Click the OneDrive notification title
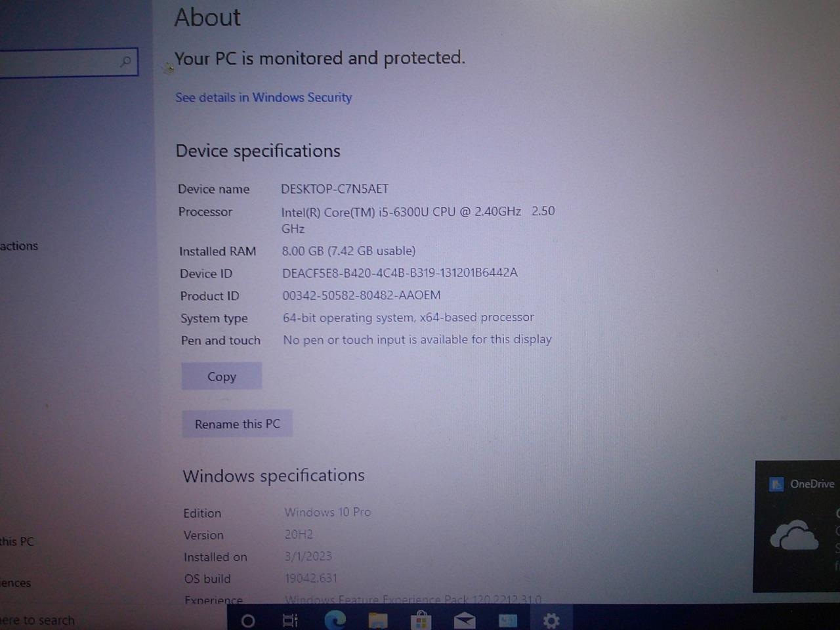 (812, 484)
